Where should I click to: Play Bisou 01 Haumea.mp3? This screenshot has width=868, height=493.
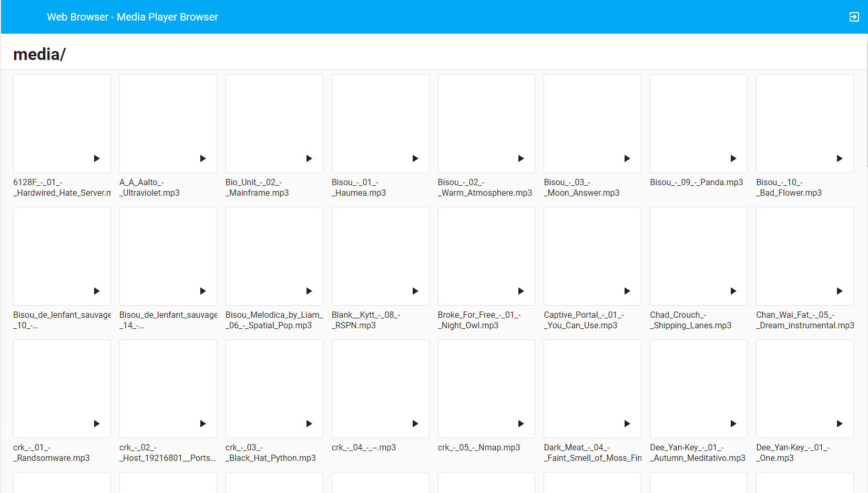pos(415,158)
